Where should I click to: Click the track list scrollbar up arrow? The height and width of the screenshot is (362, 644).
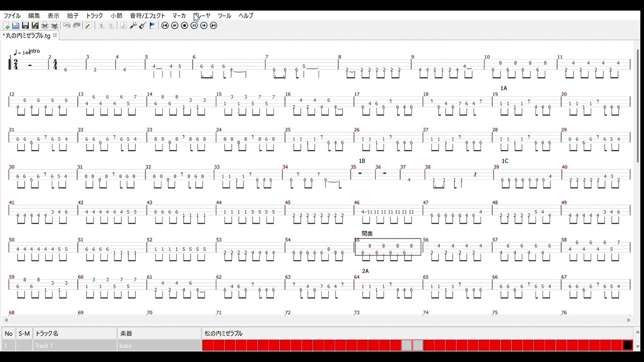pyautogui.click(x=638, y=332)
